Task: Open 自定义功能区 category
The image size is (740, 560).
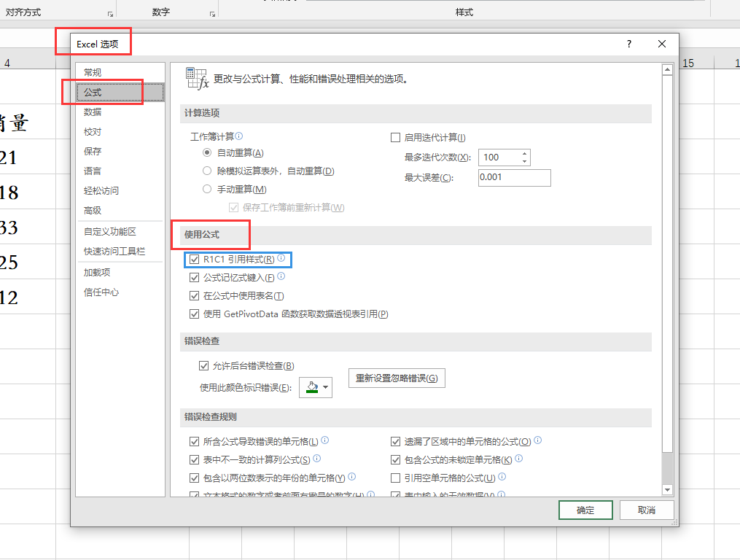Action: tap(120, 231)
